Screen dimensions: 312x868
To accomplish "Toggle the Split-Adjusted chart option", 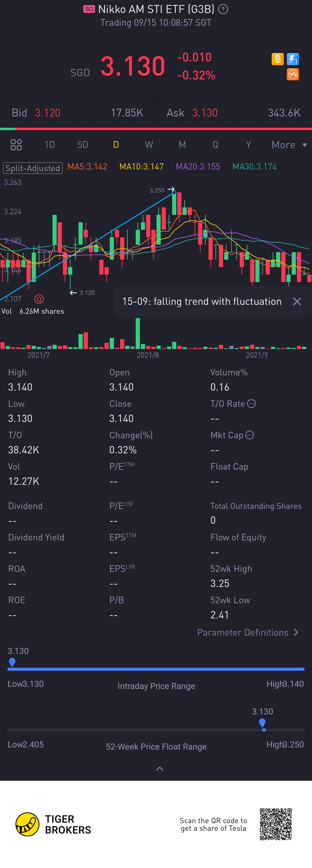I will [x=33, y=168].
